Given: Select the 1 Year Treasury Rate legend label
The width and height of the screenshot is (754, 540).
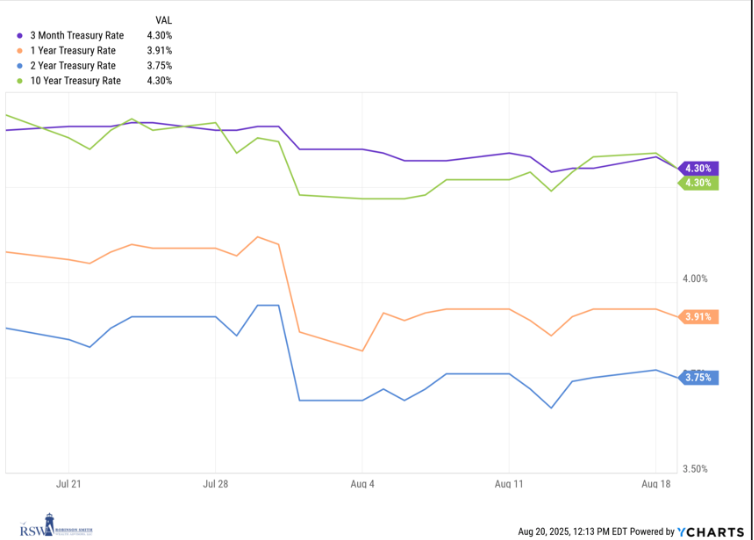Looking at the screenshot, I should point(73,50).
